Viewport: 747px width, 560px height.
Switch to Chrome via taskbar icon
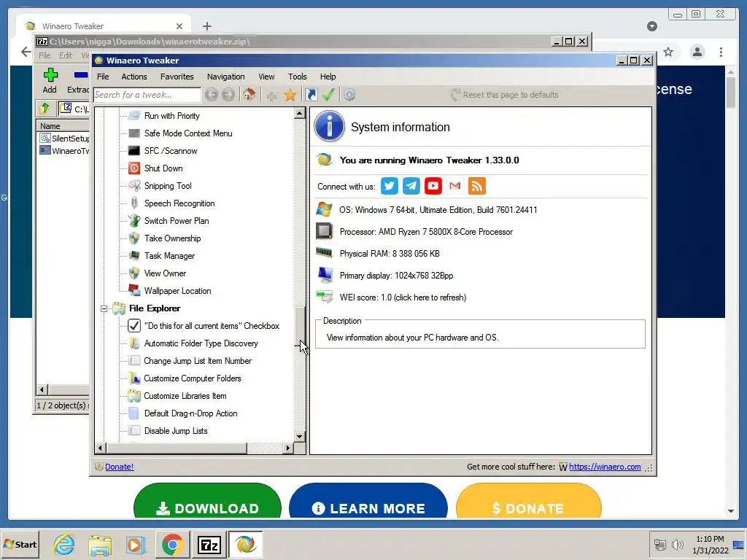tap(172, 544)
